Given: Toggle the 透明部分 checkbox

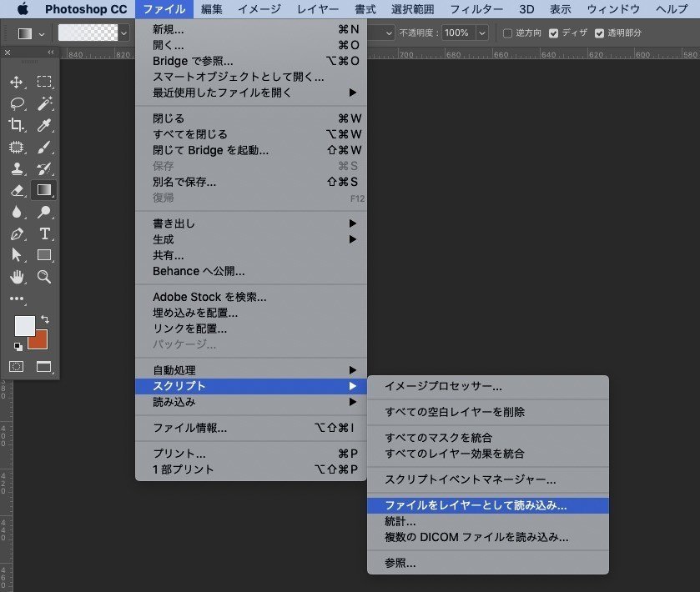Looking at the screenshot, I should coord(600,33).
